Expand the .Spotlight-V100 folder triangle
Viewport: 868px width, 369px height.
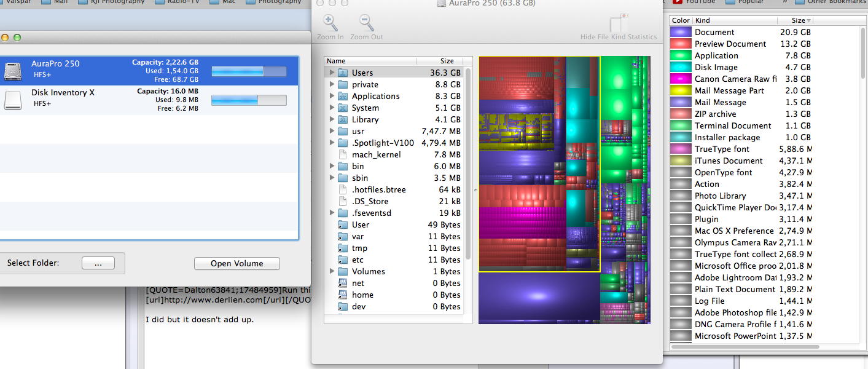pos(332,143)
